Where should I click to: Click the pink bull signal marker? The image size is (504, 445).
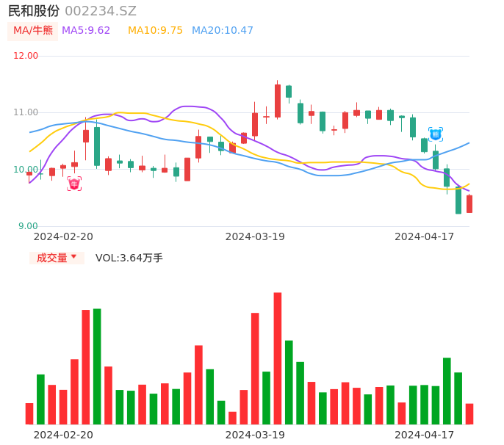coord(74,184)
